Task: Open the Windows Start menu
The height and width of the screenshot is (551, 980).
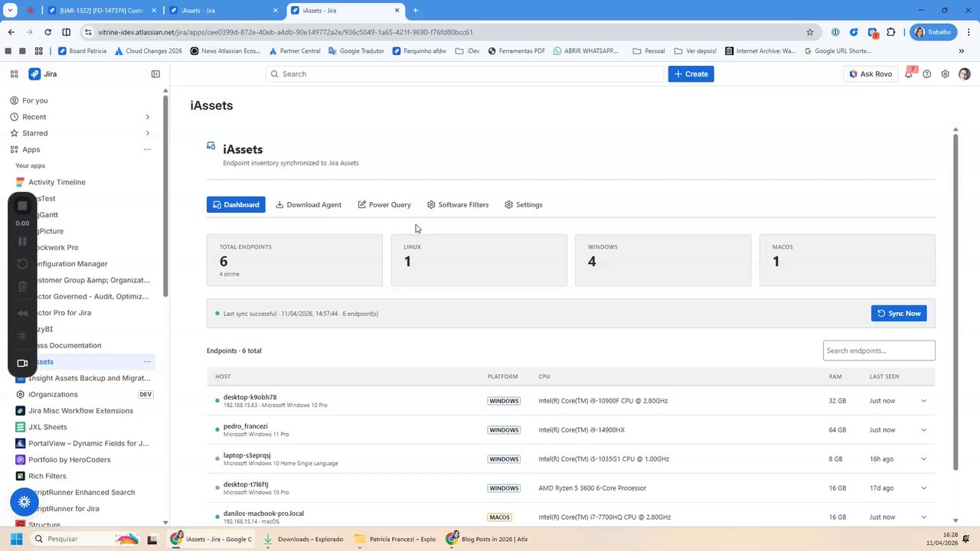Action: pyautogui.click(x=15, y=539)
